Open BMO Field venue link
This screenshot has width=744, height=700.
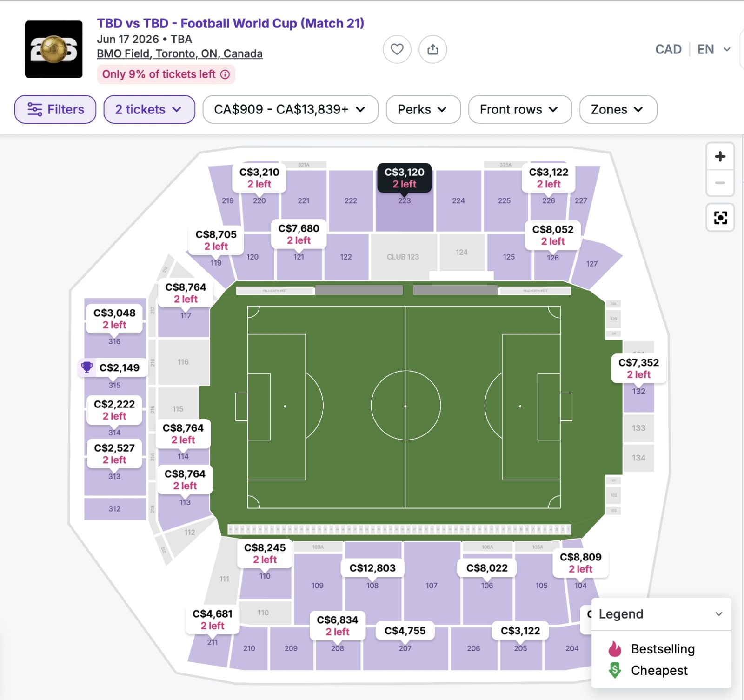pyautogui.click(x=179, y=54)
